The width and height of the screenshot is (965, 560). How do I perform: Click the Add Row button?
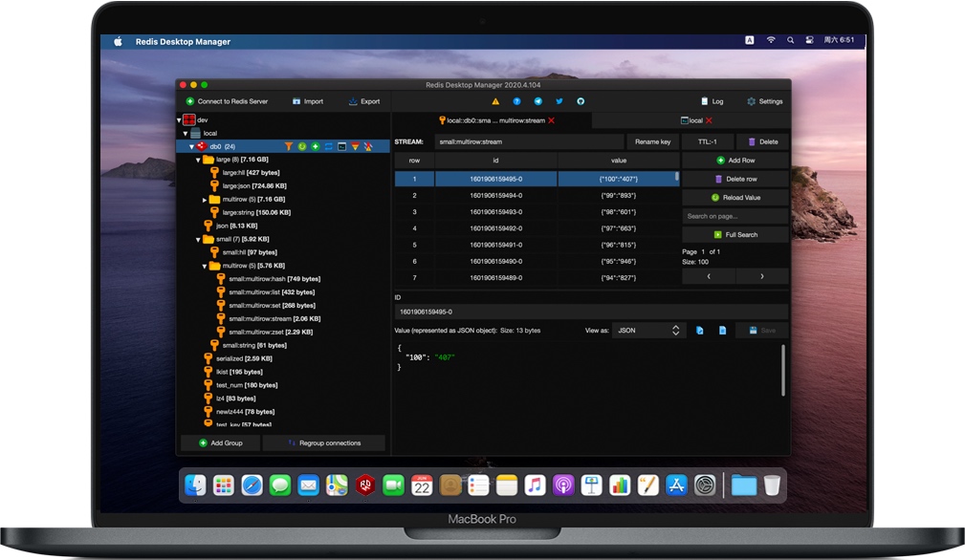click(x=735, y=160)
